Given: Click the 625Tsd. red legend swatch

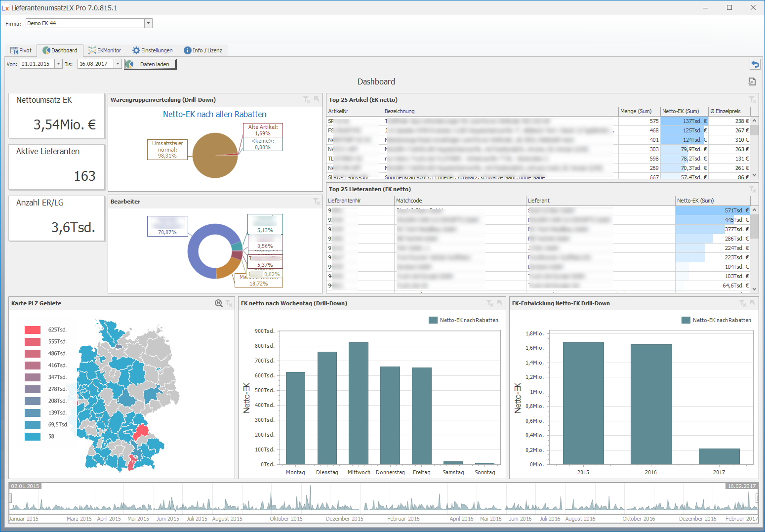Looking at the screenshot, I should 33,329.
